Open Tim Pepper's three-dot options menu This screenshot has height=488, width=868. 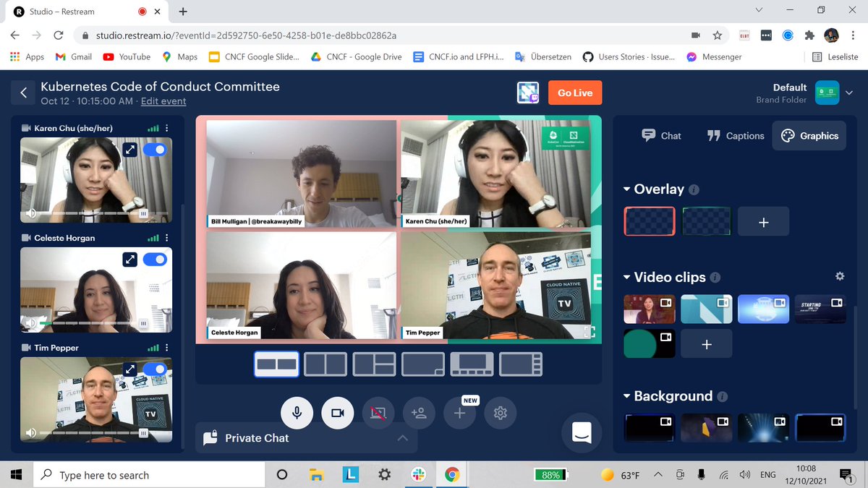[x=167, y=348]
